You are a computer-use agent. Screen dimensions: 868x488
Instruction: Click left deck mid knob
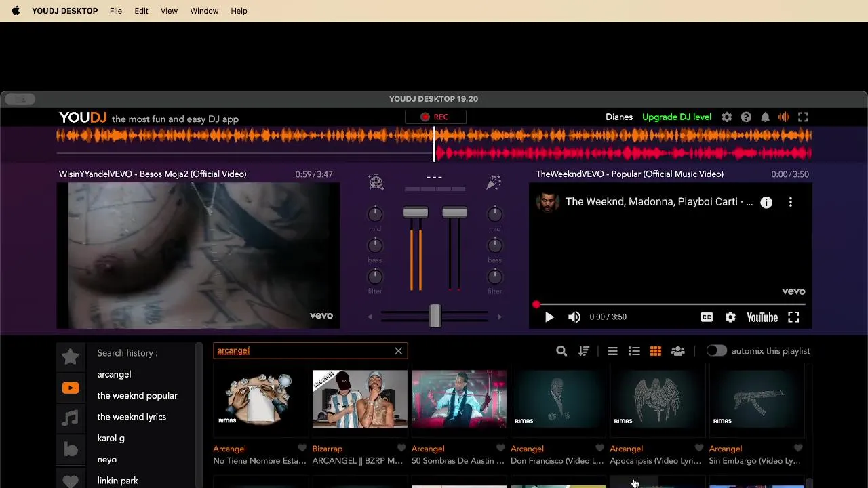375,214
